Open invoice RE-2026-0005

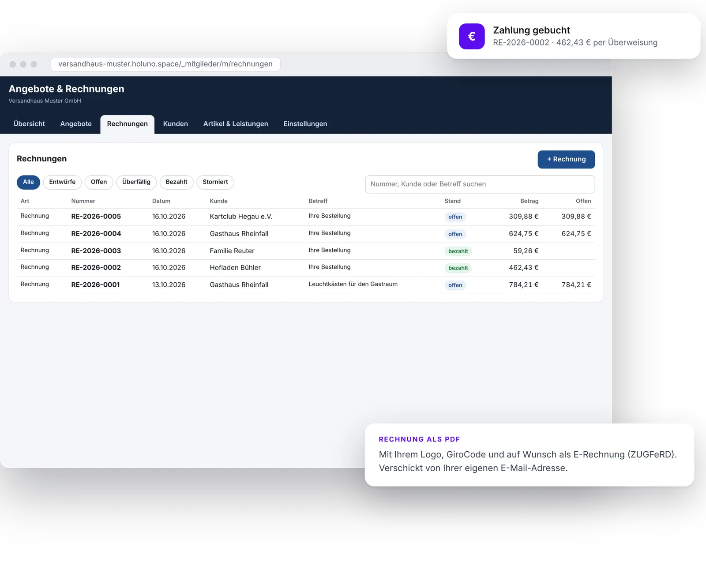click(96, 217)
